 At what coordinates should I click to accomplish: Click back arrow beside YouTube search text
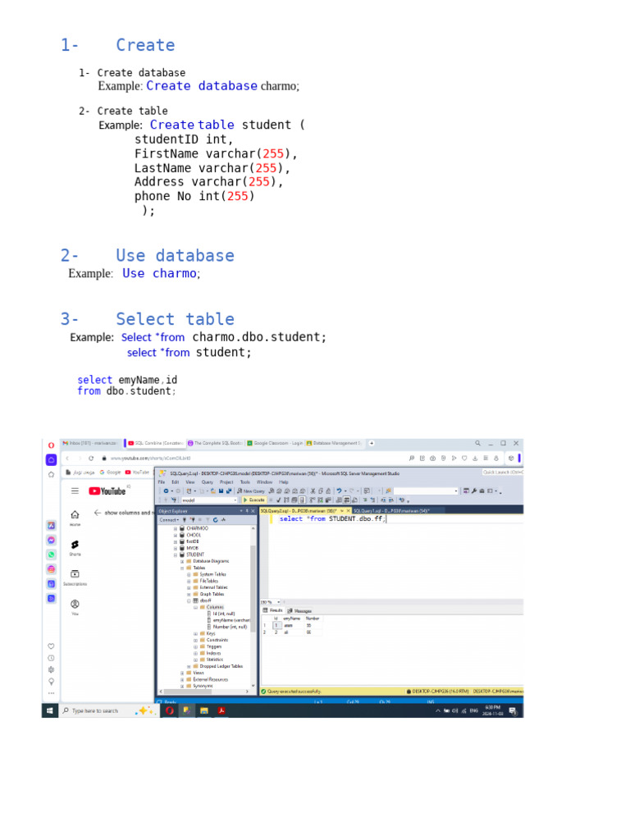pos(98,513)
